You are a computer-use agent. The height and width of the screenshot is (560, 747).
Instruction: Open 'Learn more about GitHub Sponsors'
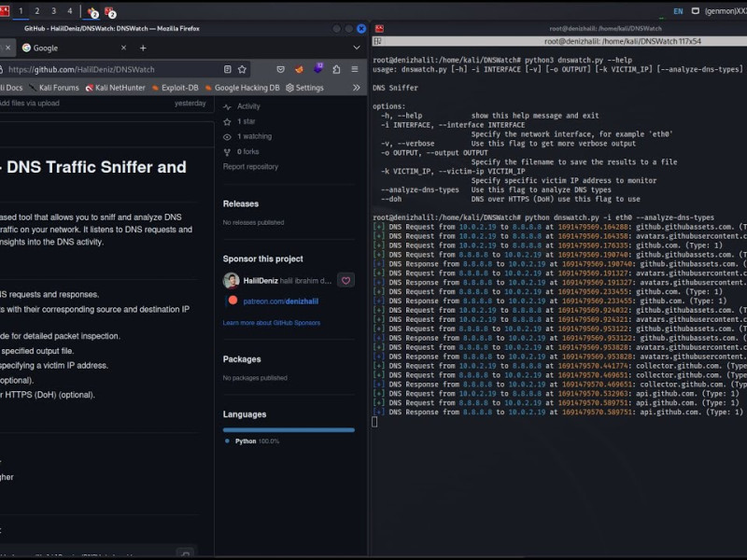point(272,323)
